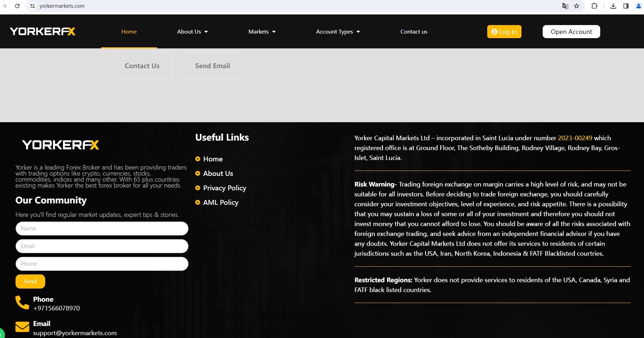Image resolution: width=644 pixels, height=338 pixels.
Task: Focus the Email input field
Action: (102, 246)
